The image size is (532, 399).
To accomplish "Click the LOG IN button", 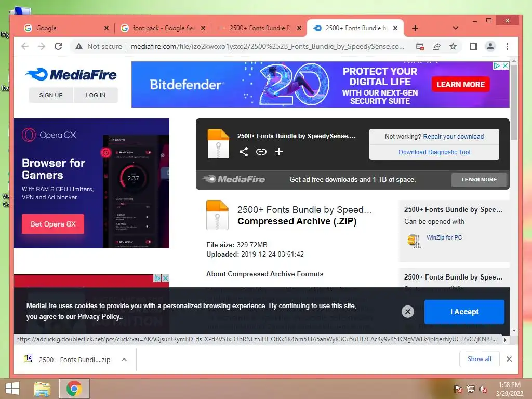I will click(x=96, y=95).
